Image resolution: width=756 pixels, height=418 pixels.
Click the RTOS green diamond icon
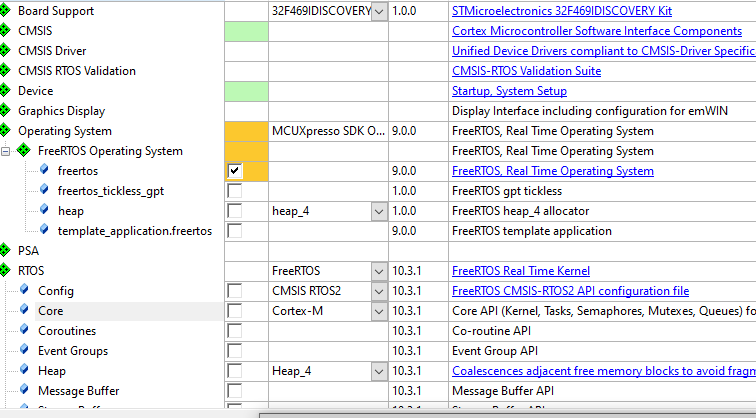(x=4, y=270)
